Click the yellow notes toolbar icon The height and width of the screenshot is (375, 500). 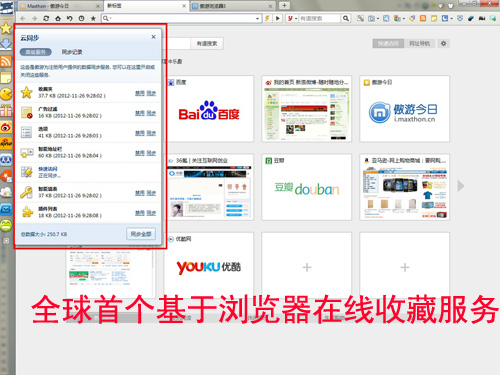pyautogui.click(x=434, y=19)
